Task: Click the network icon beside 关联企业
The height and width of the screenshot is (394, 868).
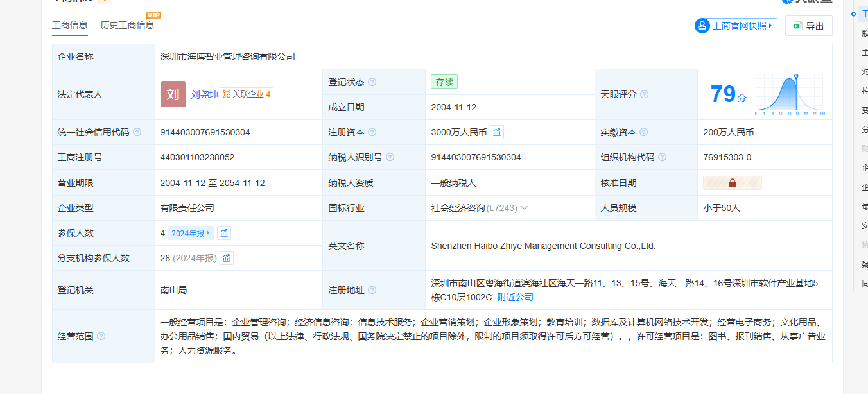Action: click(x=227, y=94)
